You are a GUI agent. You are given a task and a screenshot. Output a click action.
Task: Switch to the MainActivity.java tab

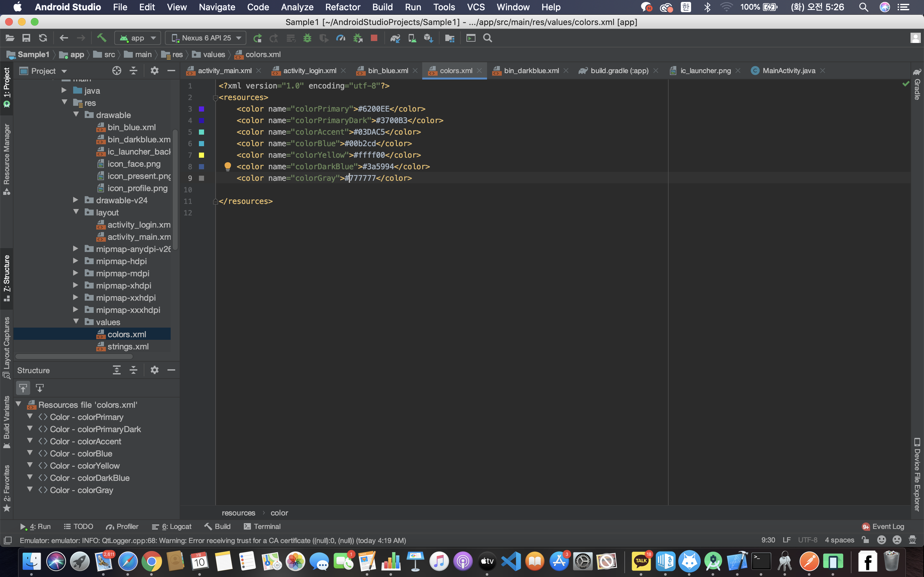coord(789,71)
